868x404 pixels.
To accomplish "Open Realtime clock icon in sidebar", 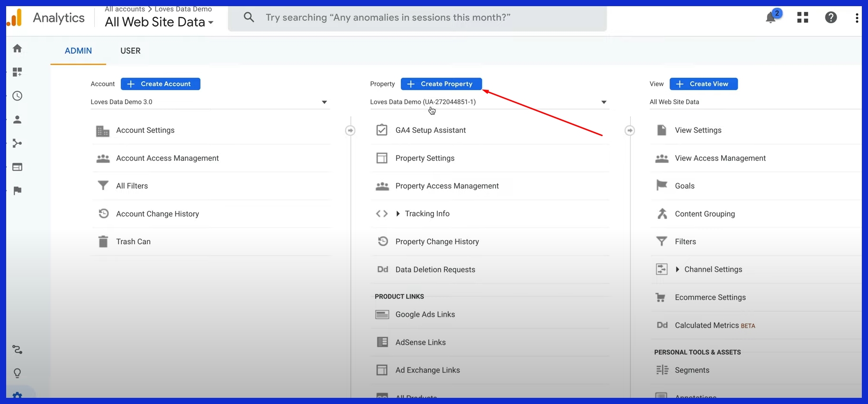I will click(18, 96).
